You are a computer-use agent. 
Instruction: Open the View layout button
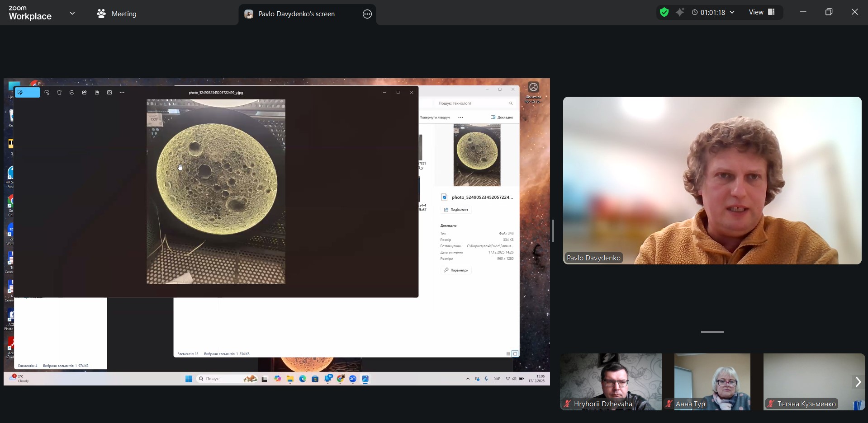point(762,13)
